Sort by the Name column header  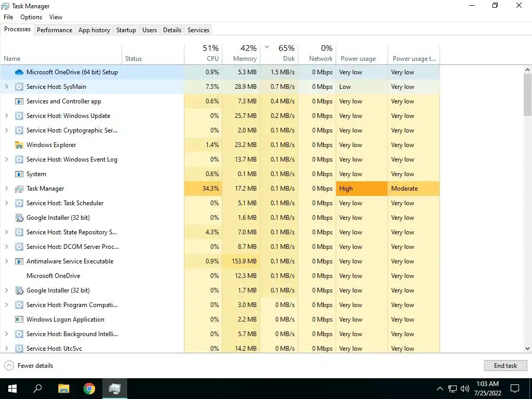pos(61,54)
